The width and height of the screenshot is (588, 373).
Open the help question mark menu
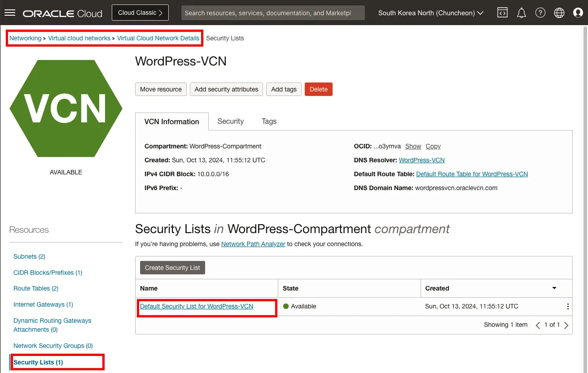[x=540, y=13]
